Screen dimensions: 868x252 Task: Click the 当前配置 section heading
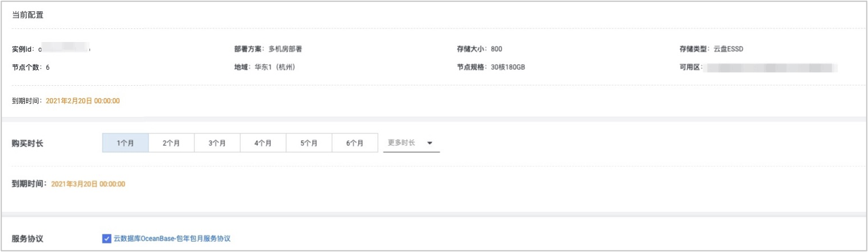pos(28,15)
